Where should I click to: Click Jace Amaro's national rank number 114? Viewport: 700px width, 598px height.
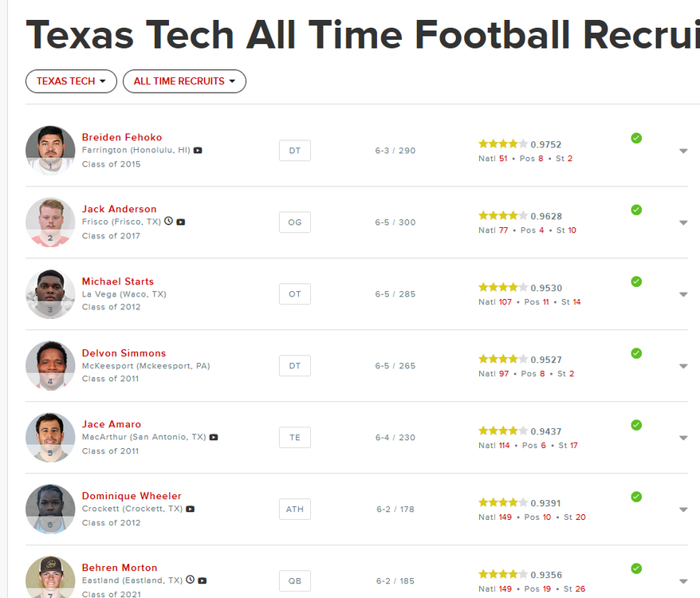505,446
